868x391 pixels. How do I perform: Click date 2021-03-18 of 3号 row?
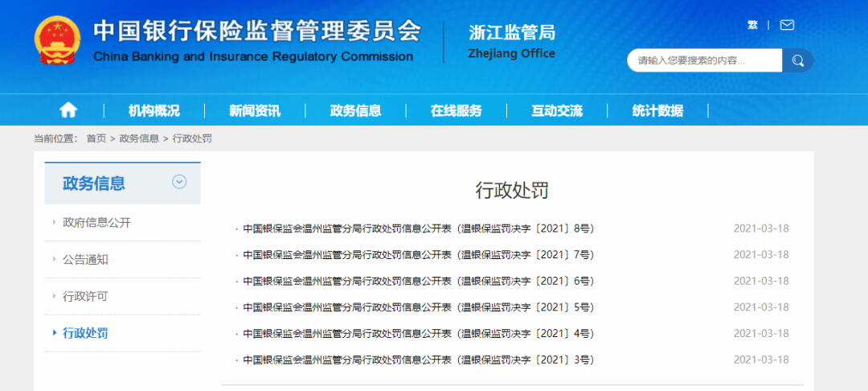[761, 360]
